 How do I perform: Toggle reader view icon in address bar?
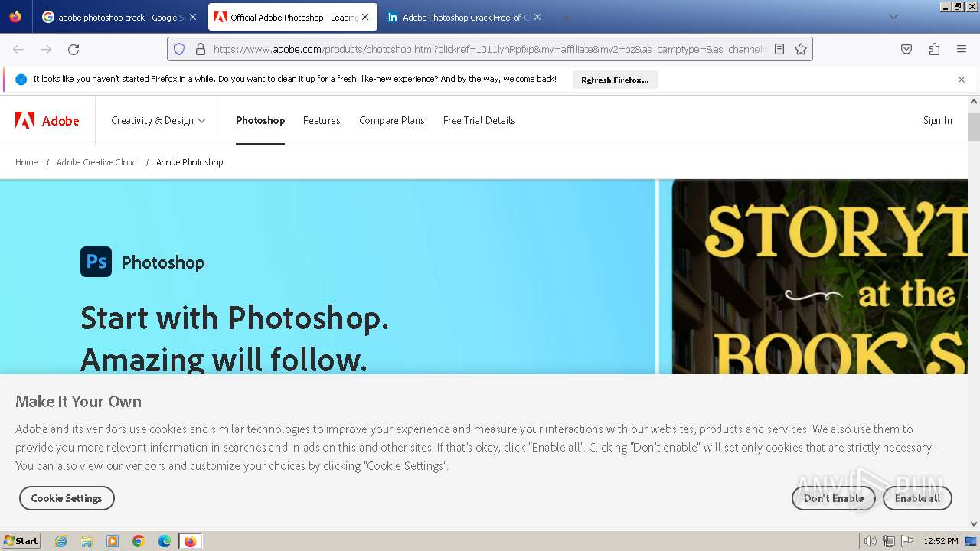point(779,49)
